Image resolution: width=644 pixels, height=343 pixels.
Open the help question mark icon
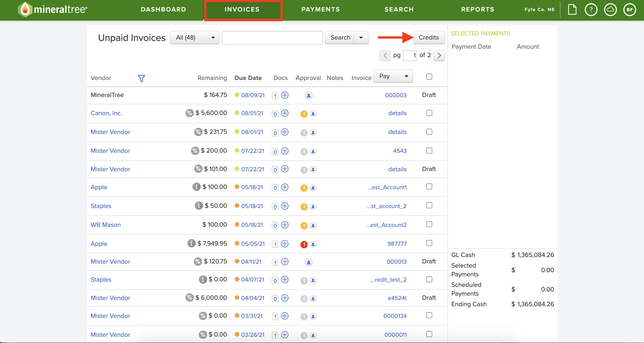pyautogui.click(x=591, y=10)
